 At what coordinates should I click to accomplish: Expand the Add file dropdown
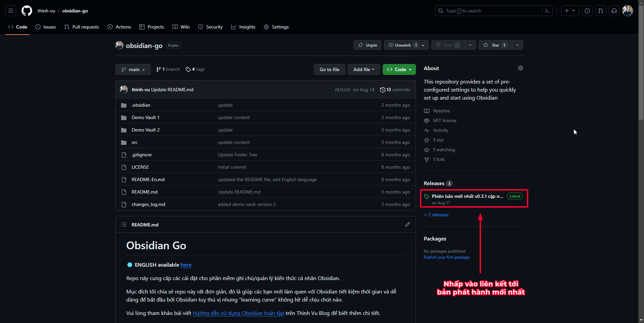click(364, 69)
